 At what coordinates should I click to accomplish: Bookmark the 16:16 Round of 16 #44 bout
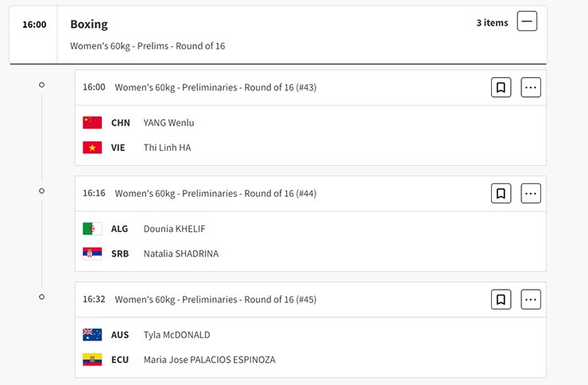point(501,193)
